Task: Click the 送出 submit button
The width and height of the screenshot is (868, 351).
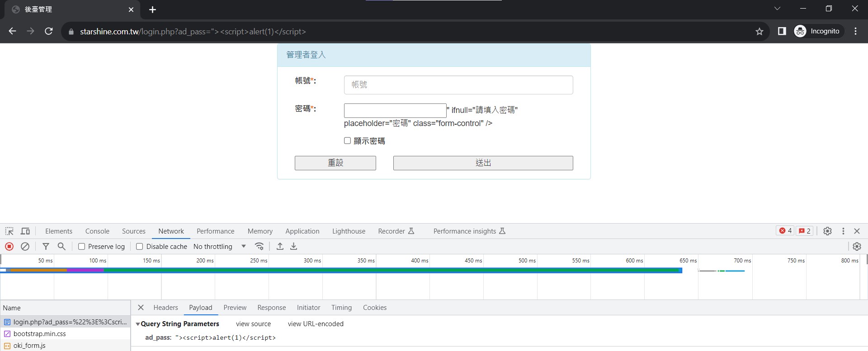Action: coord(483,163)
